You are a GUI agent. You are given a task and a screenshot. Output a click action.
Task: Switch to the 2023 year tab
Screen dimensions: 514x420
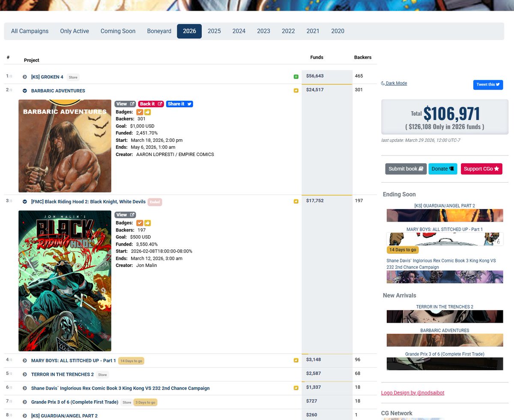[263, 31]
